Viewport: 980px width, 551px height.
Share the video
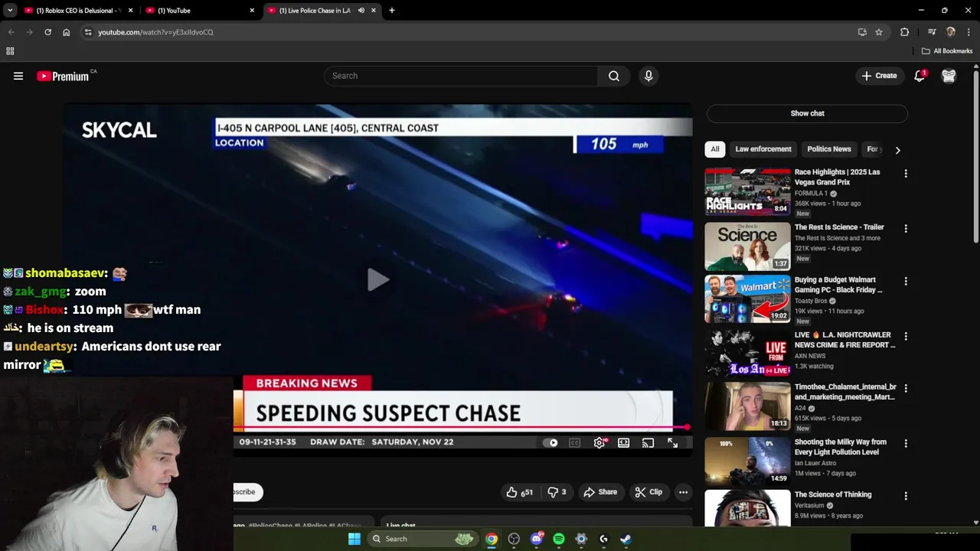point(600,492)
